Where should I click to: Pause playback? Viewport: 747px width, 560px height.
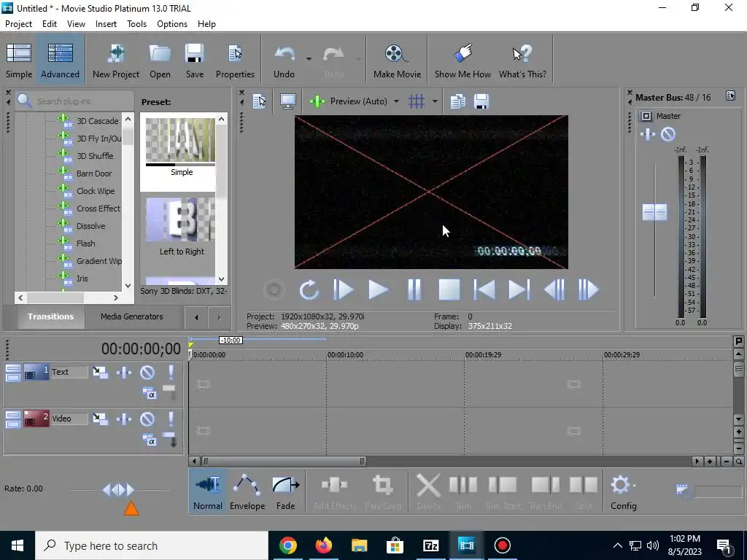[414, 289]
